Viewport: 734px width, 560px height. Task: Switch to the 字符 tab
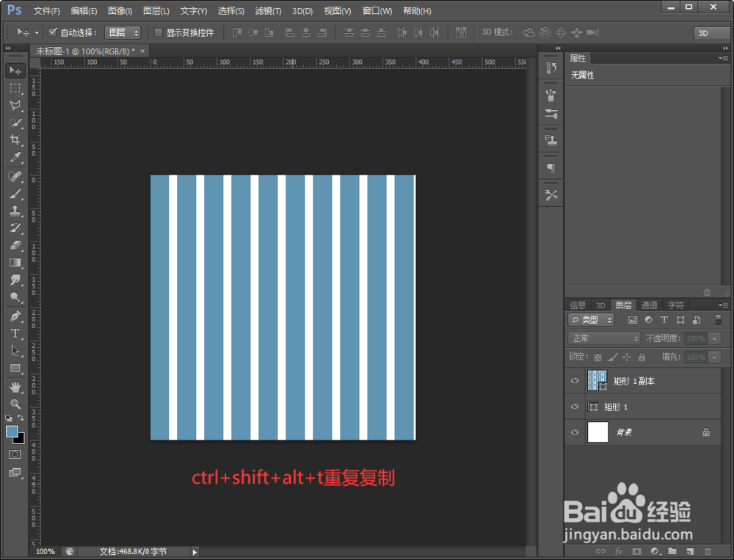(x=675, y=305)
